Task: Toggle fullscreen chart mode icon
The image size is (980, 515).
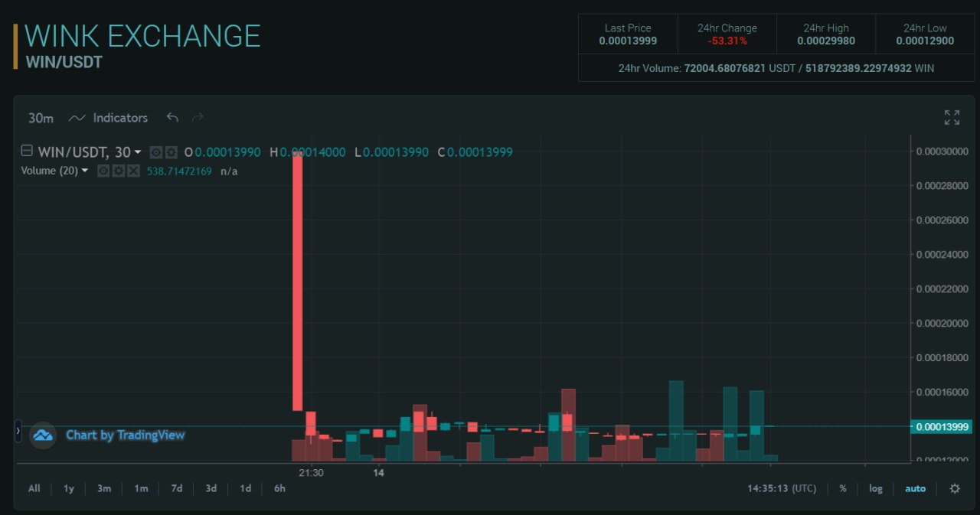Action: tap(952, 118)
